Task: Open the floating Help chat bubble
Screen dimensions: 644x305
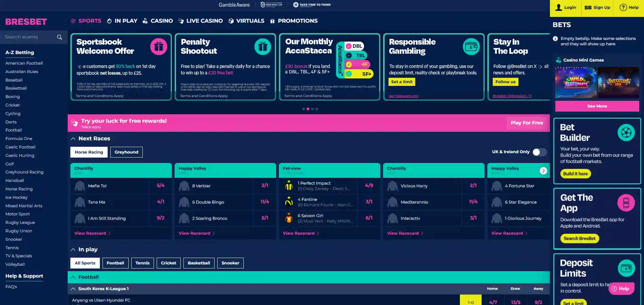Action: point(621,288)
